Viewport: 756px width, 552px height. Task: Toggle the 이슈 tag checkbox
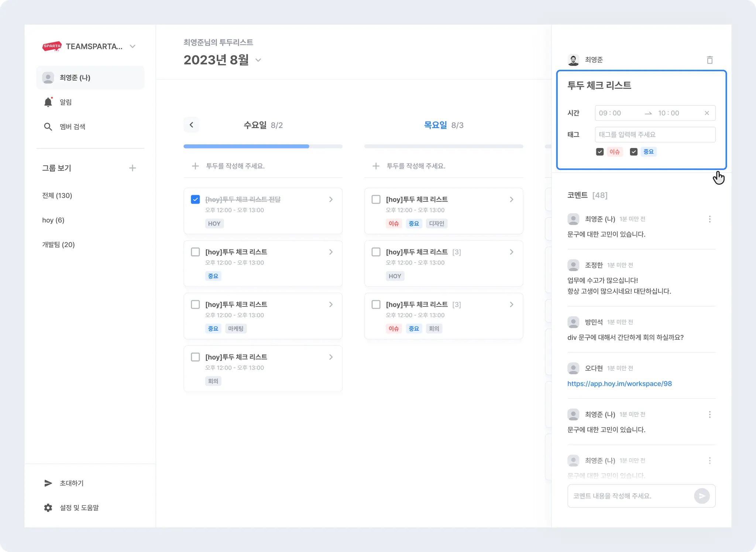click(600, 152)
